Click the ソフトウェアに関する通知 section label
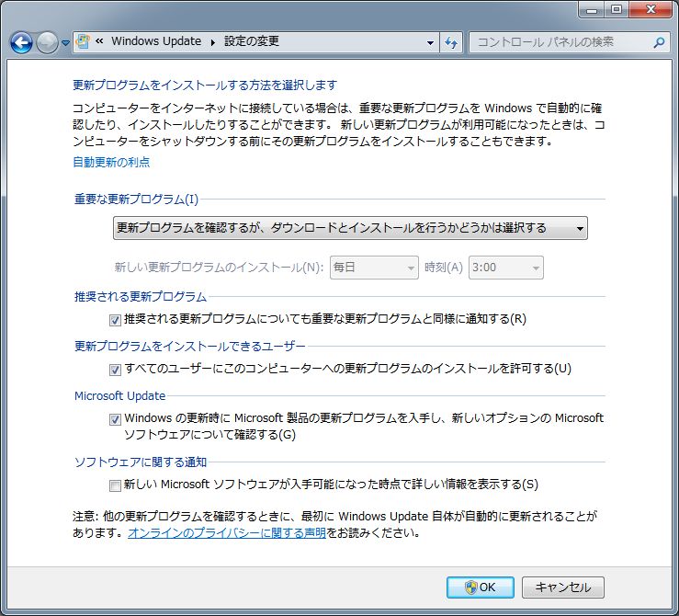This screenshot has width=679, height=616. [141, 462]
